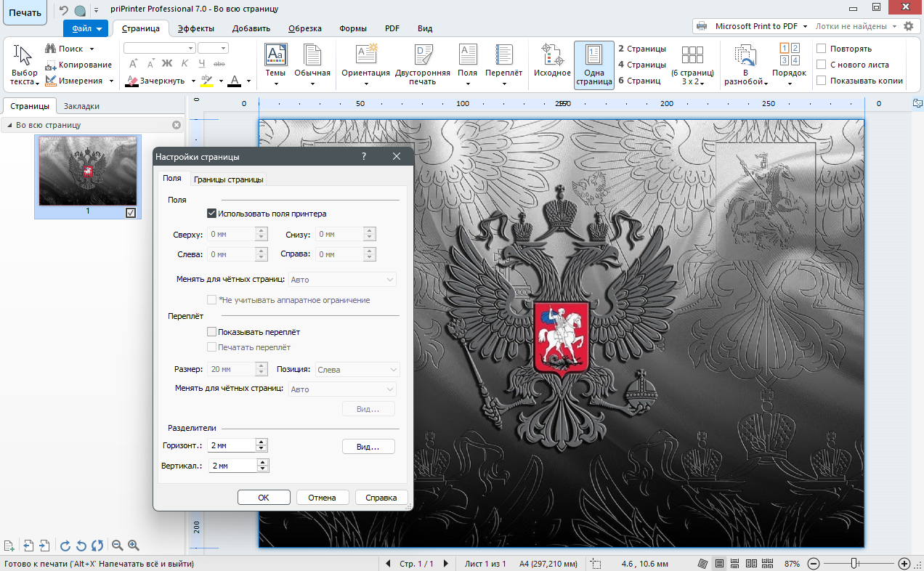Image resolution: width=924 pixels, height=571 pixels.
Task: Collapse the Во всю страницу group
Action: (x=10, y=126)
